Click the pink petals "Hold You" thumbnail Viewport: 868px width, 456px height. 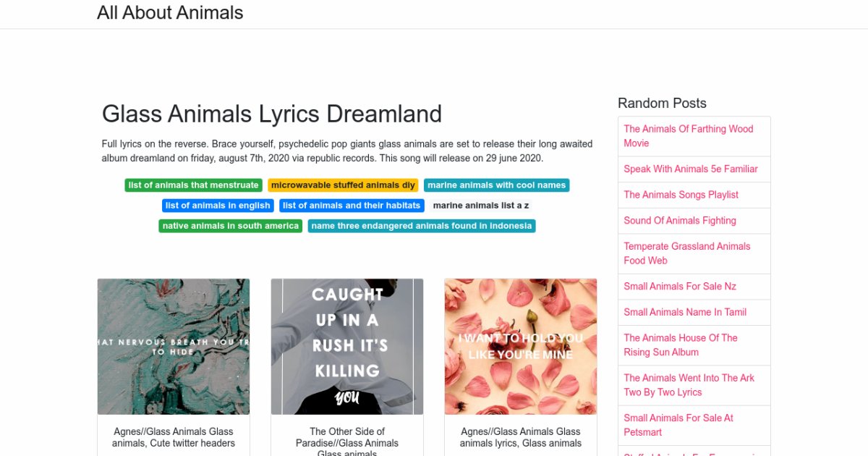pyautogui.click(x=521, y=346)
